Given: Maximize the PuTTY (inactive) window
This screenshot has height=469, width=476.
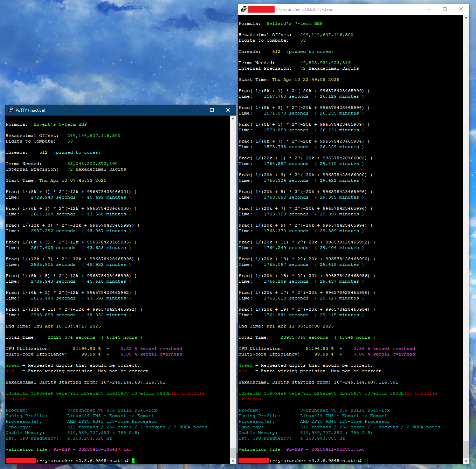Looking at the screenshot, I should click(x=212, y=110).
